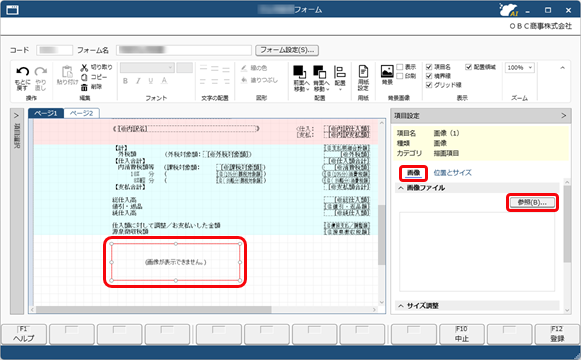Toggle the グリッド線 checkbox
The height and width of the screenshot is (360, 581).
429,85
